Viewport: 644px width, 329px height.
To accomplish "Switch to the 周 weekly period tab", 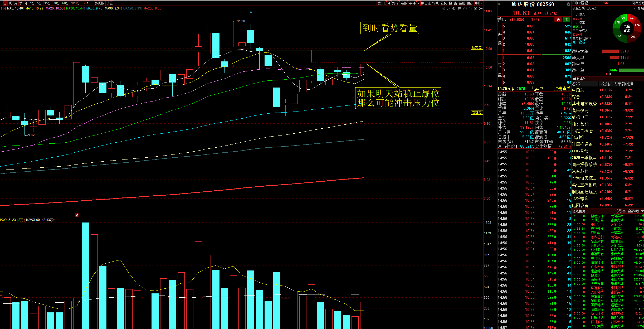I will coord(11,3).
